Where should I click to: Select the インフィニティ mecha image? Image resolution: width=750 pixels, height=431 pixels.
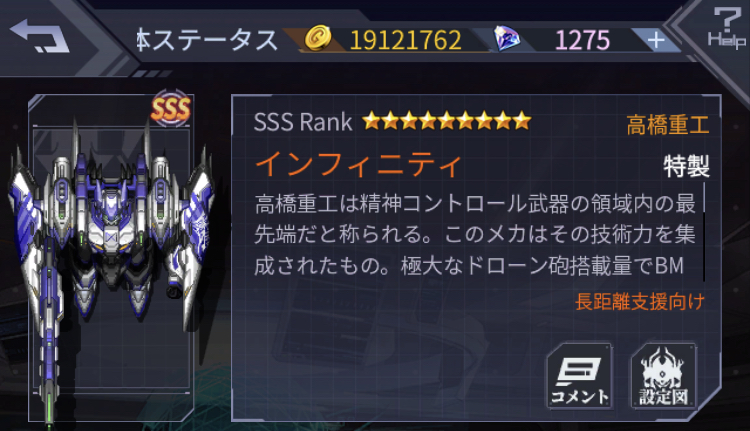click(x=111, y=258)
